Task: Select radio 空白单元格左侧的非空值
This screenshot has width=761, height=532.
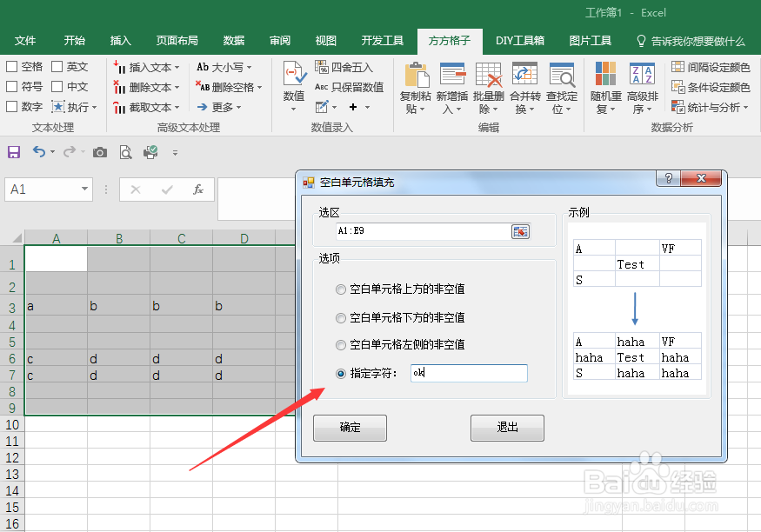Action: point(341,345)
